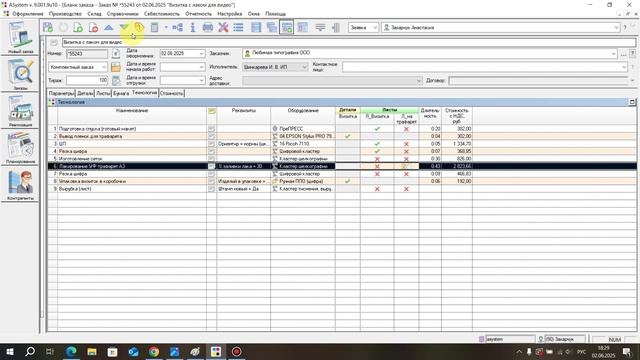Switch to the Бумага tab
The width and height of the screenshot is (640, 360).
(121, 93)
